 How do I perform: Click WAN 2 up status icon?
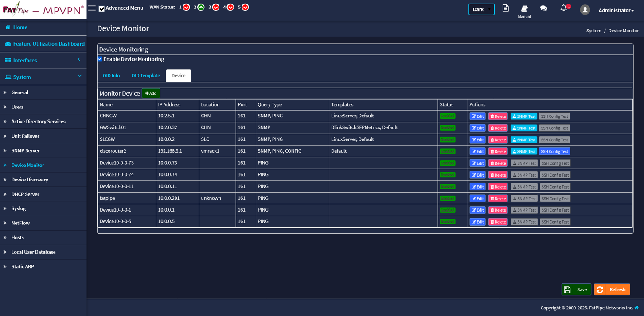pos(201,7)
